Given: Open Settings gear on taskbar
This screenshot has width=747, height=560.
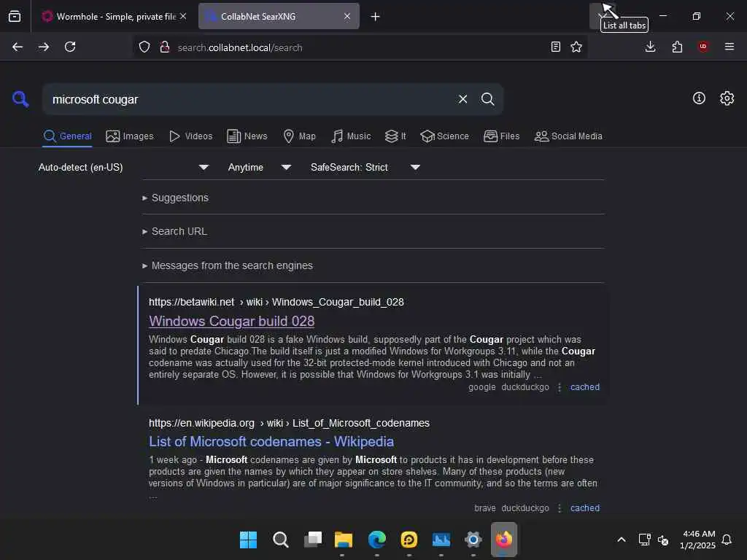Looking at the screenshot, I should pos(473,540).
